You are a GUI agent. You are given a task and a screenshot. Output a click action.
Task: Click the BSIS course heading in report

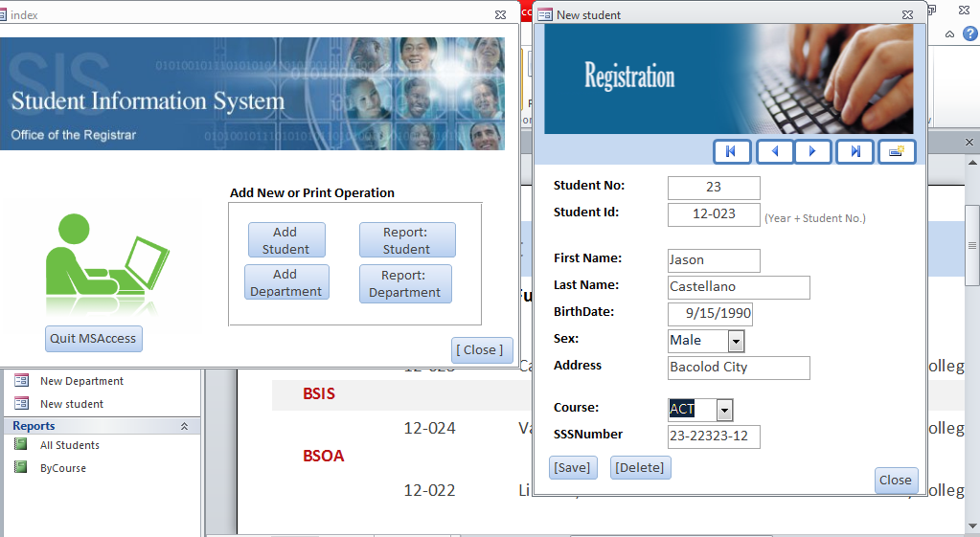click(x=319, y=394)
